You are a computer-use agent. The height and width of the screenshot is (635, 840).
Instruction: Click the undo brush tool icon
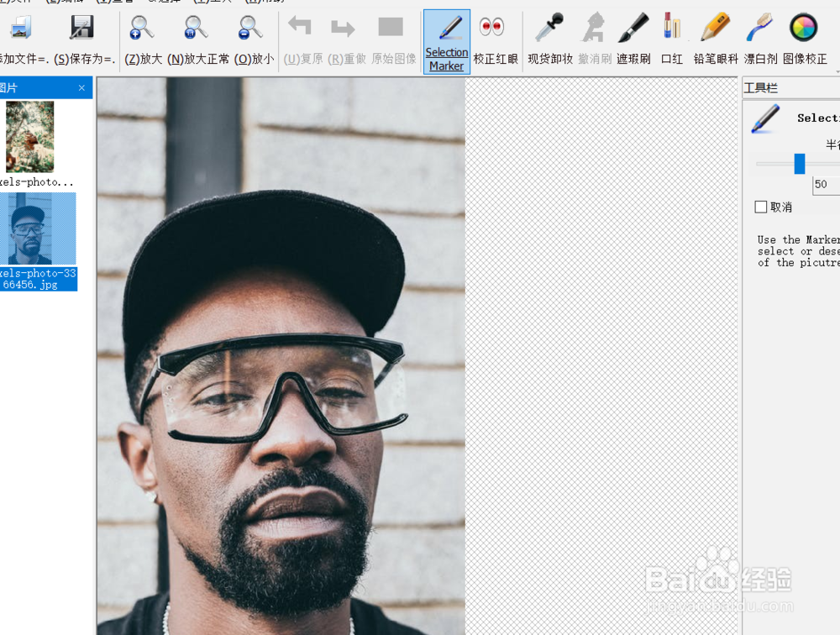(594, 28)
